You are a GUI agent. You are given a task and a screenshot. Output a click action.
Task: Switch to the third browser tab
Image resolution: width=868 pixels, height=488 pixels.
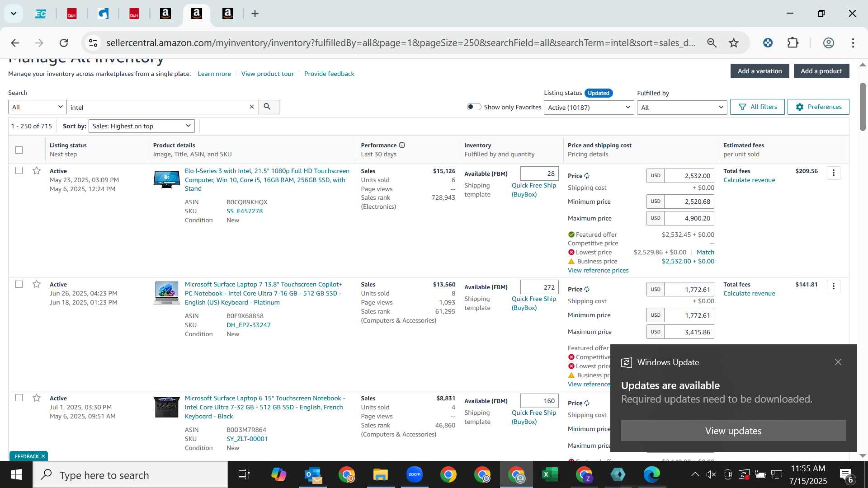coord(104,14)
